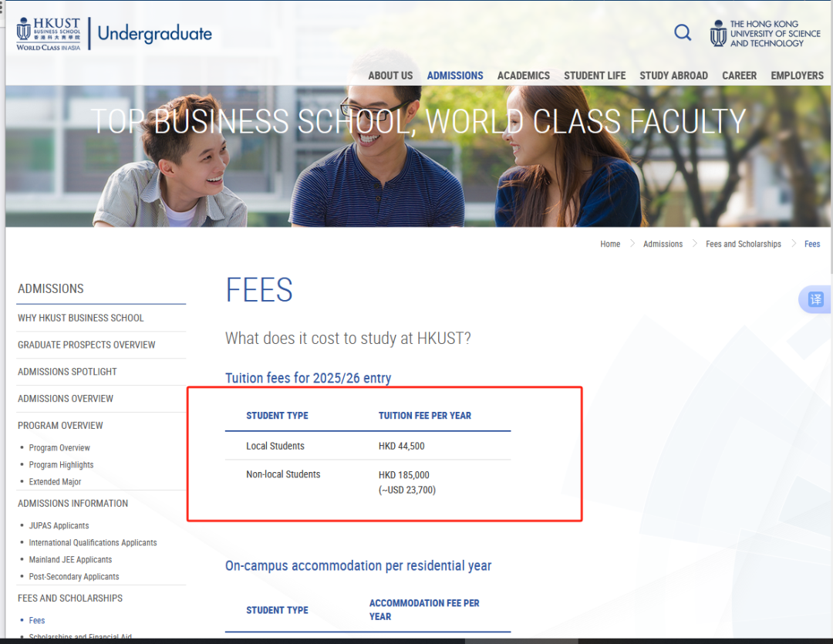Viewport: 833px width, 644px height.
Task: Select Program Highlights in the sidebar
Action: pos(61,465)
